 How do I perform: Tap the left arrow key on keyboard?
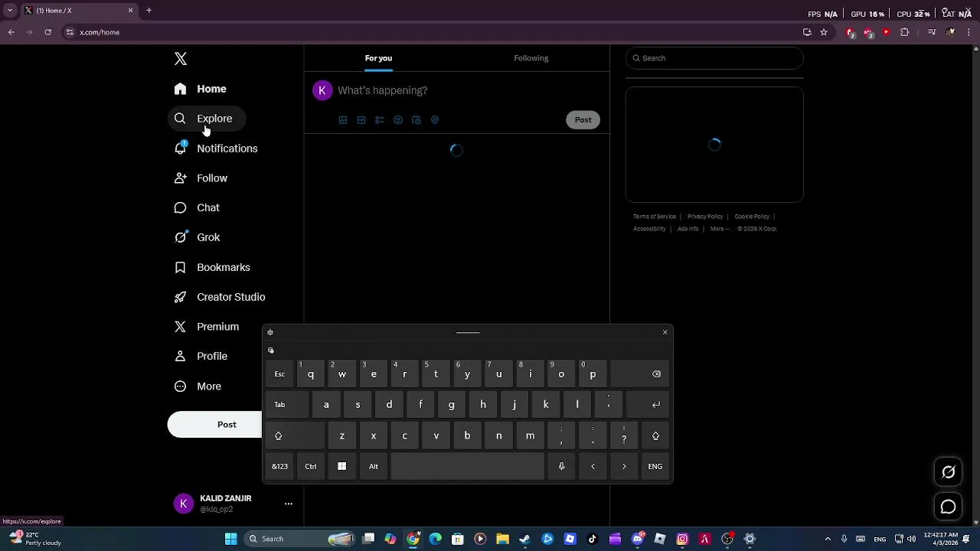pos(593,467)
